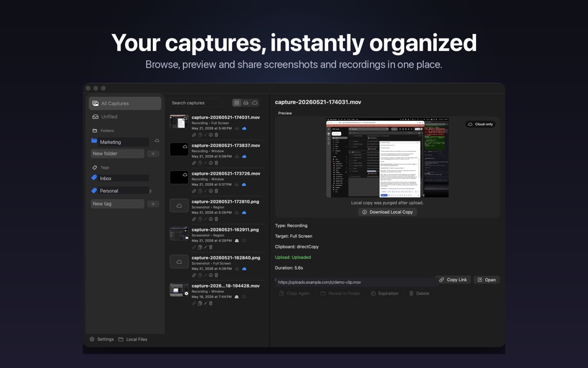Viewport: 588px width, 368px height.
Task: Select capture-20260521-162840.png file name
Action: (x=226, y=258)
